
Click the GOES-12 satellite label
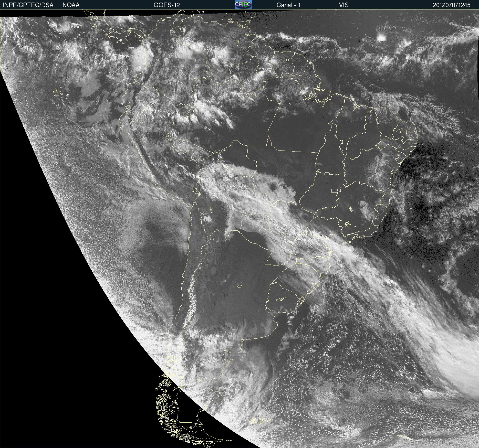pos(167,5)
